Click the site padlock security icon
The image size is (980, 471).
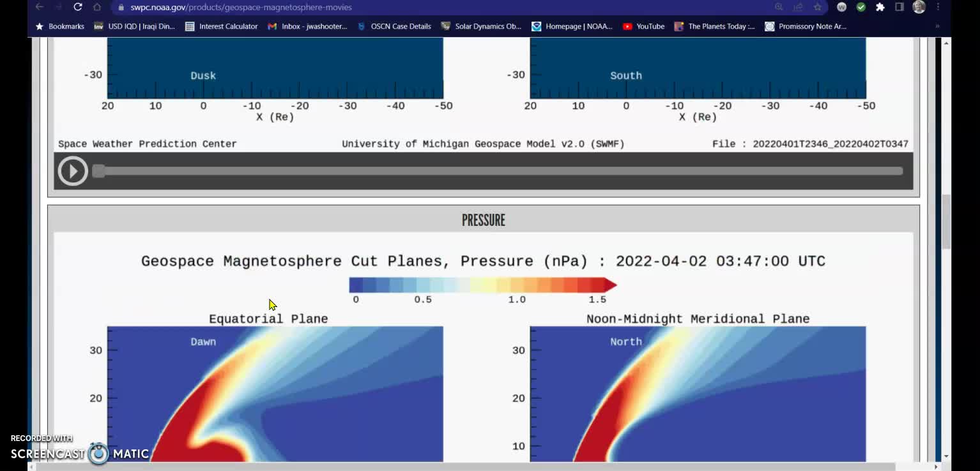pyautogui.click(x=121, y=7)
